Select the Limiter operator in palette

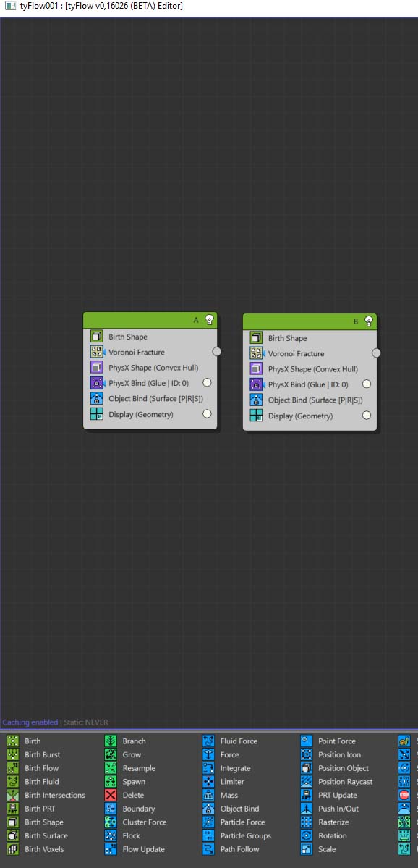pos(223,782)
